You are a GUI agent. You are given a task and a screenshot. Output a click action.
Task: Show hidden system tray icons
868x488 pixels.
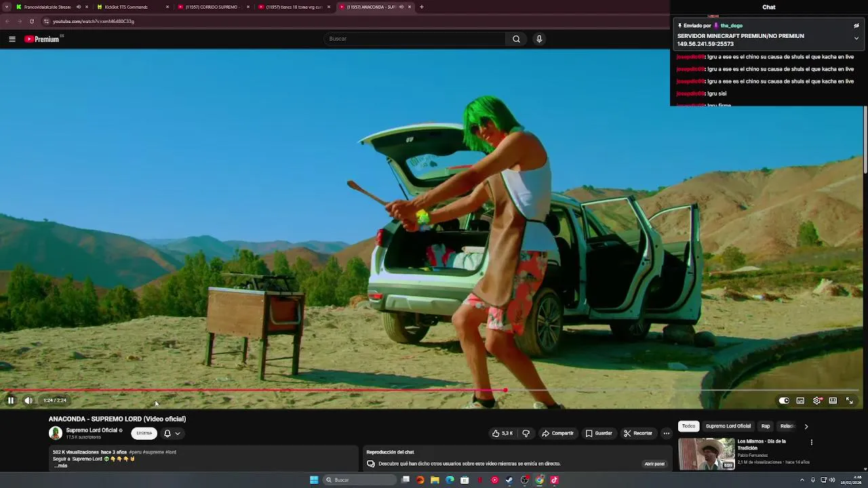click(802, 480)
